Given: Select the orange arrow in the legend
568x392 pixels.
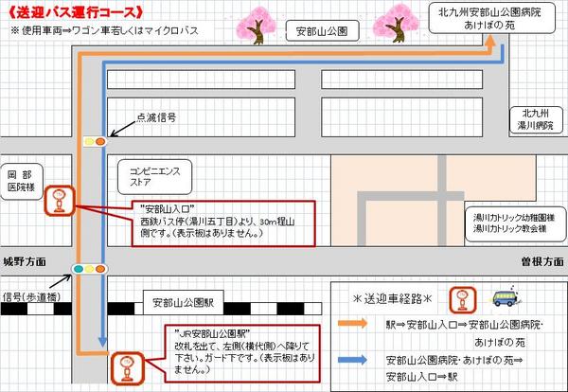Looking at the screenshot, I should (x=352, y=323).
